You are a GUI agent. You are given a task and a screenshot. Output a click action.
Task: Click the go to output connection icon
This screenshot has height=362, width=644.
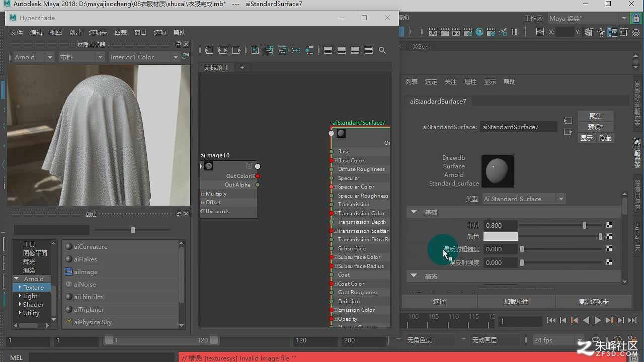coord(568,132)
